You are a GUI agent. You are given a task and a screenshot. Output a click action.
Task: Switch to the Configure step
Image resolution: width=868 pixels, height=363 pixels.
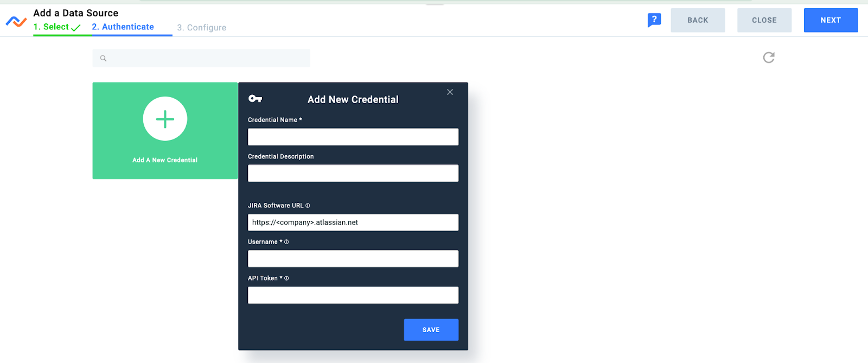click(x=202, y=27)
